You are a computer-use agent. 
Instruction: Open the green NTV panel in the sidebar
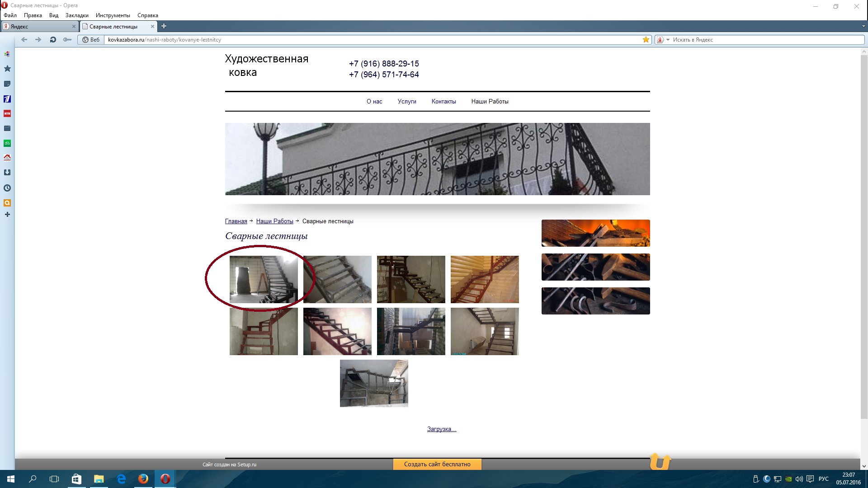[7, 143]
